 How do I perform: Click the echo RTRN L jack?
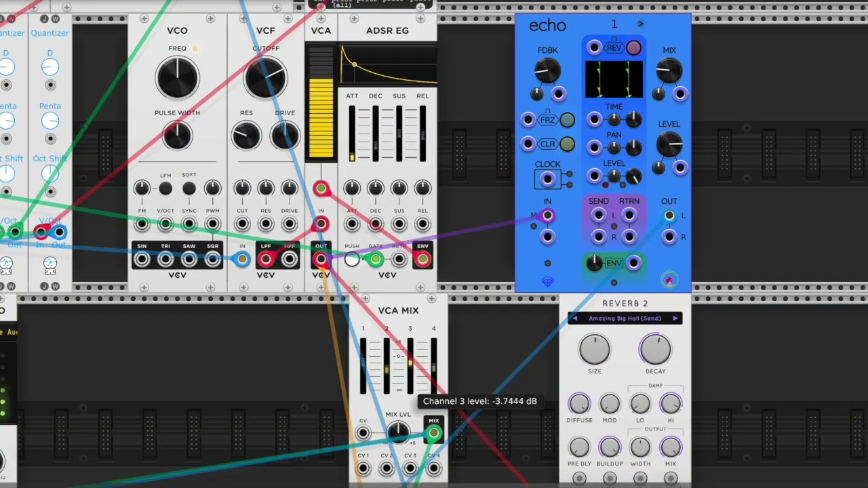coord(629,216)
